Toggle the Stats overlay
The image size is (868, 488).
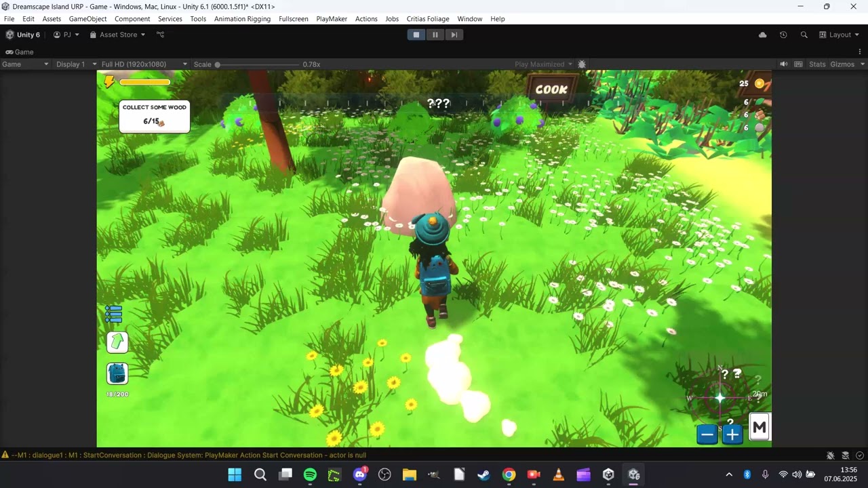817,64
